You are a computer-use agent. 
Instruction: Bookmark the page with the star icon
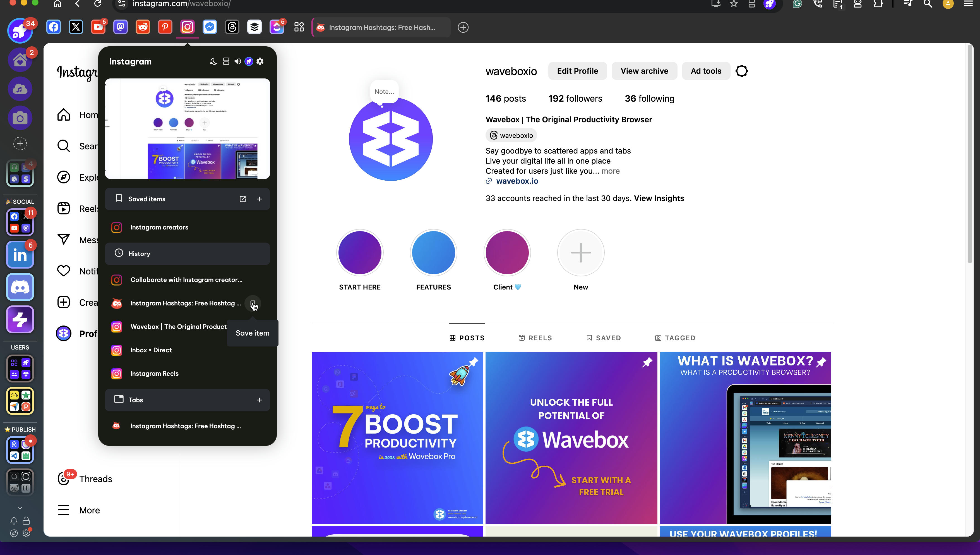[x=734, y=4]
